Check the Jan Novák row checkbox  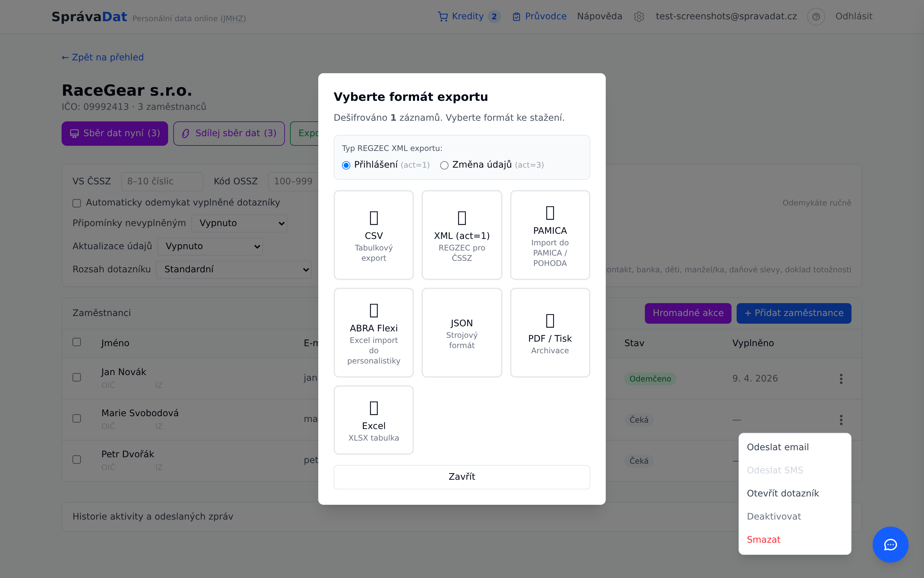(x=77, y=377)
